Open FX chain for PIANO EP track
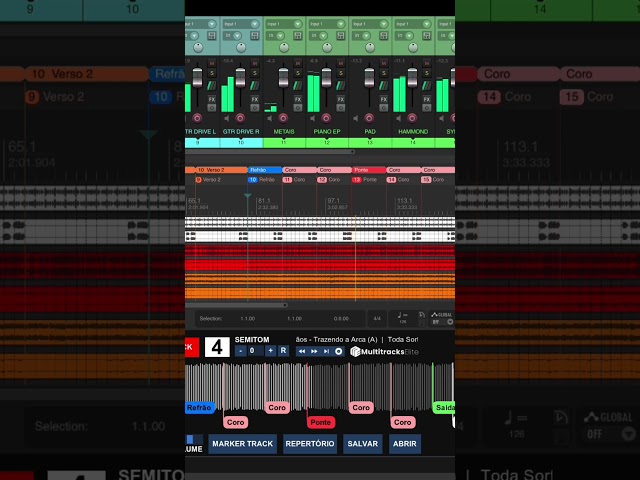640x480 pixels. [341, 99]
